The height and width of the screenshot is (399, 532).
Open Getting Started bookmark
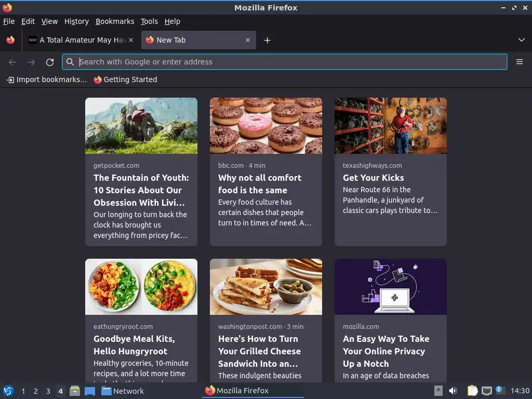tap(126, 79)
